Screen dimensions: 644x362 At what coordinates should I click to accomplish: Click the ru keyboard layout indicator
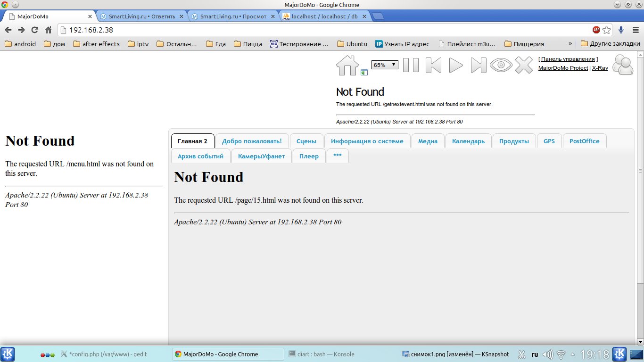(535, 354)
